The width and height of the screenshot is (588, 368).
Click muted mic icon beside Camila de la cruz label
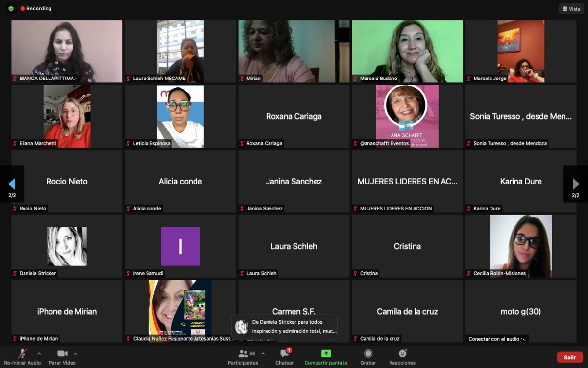point(356,339)
